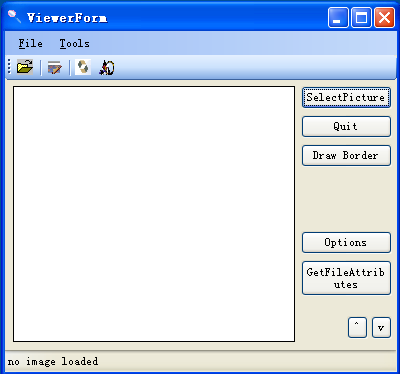This screenshot has height=374, width=400.
Task: Click the ViewerForm title bar app icon
Action: (x=14, y=16)
